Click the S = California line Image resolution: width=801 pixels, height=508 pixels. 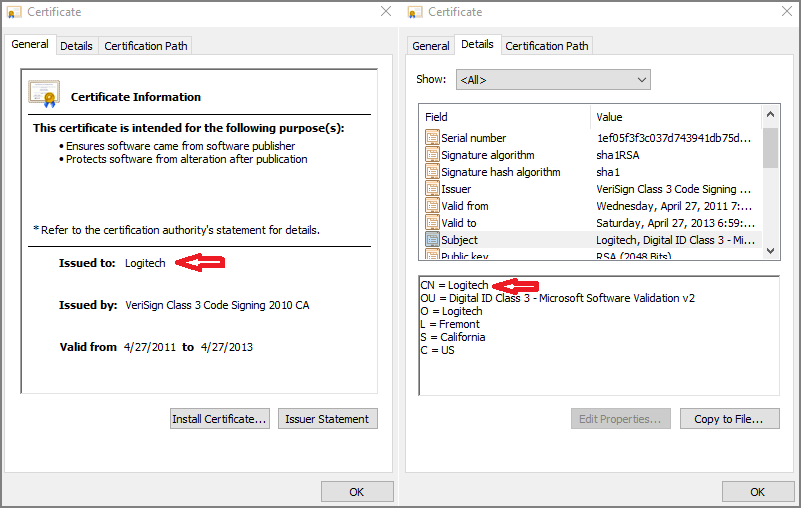point(453,337)
